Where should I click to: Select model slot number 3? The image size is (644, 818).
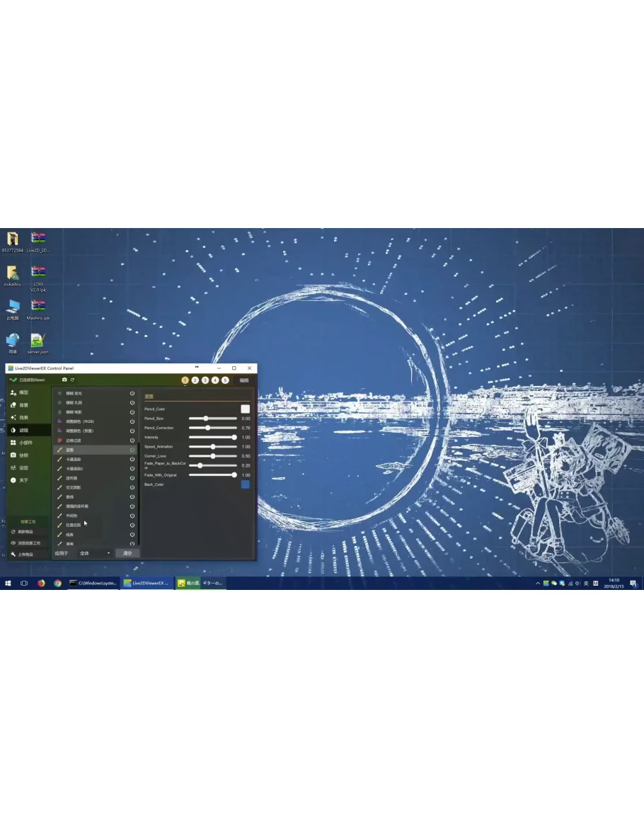pos(205,380)
